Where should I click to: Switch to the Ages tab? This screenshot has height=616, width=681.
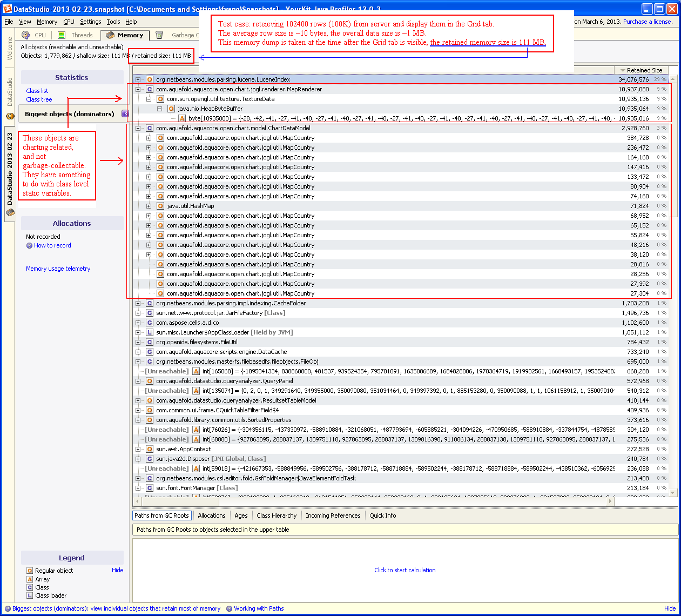point(241,515)
